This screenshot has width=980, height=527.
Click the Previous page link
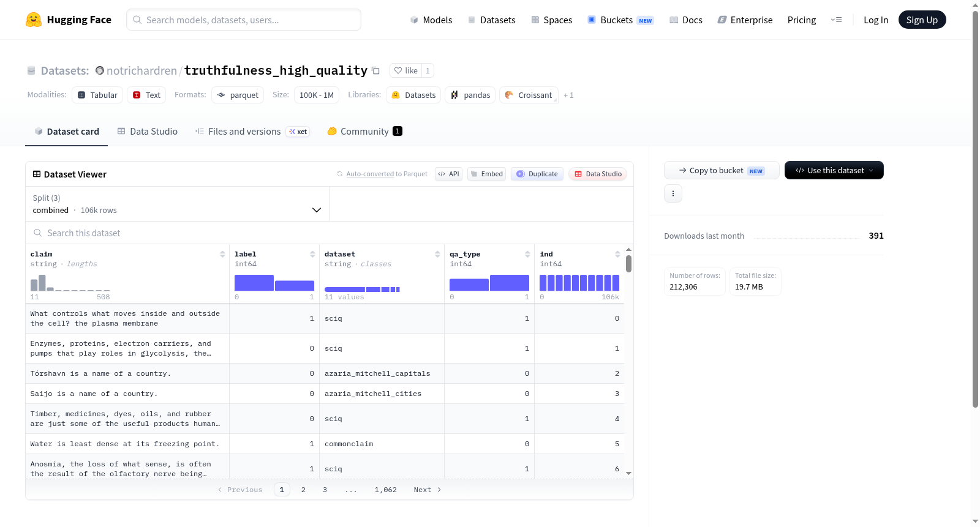(x=240, y=490)
